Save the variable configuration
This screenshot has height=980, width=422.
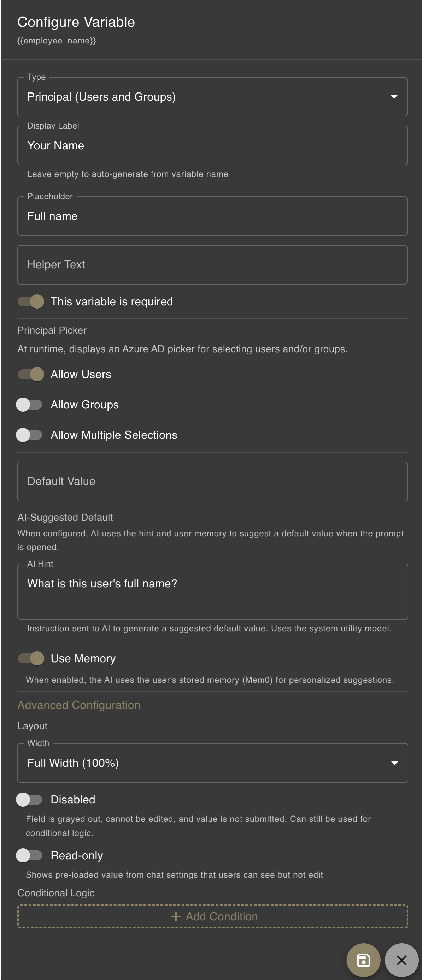click(363, 960)
